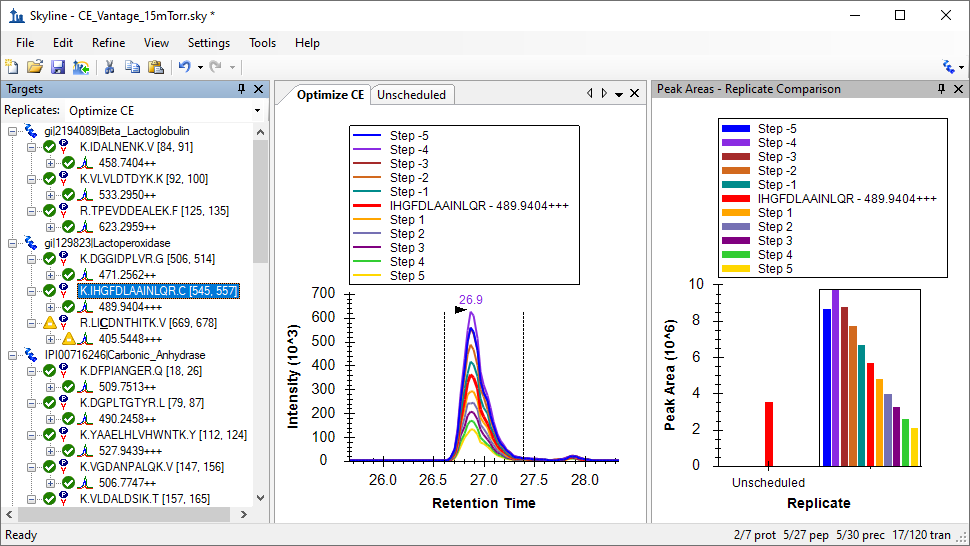Viewport: 970px width, 546px height.
Task: Open the Refine menu
Action: click(x=108, y=43)
